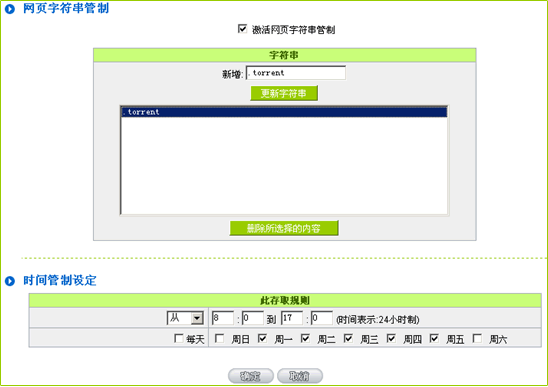Uncheck the 激活网页字符串管制 checkbox
This screenshot has width=548, height=387.
242,29
